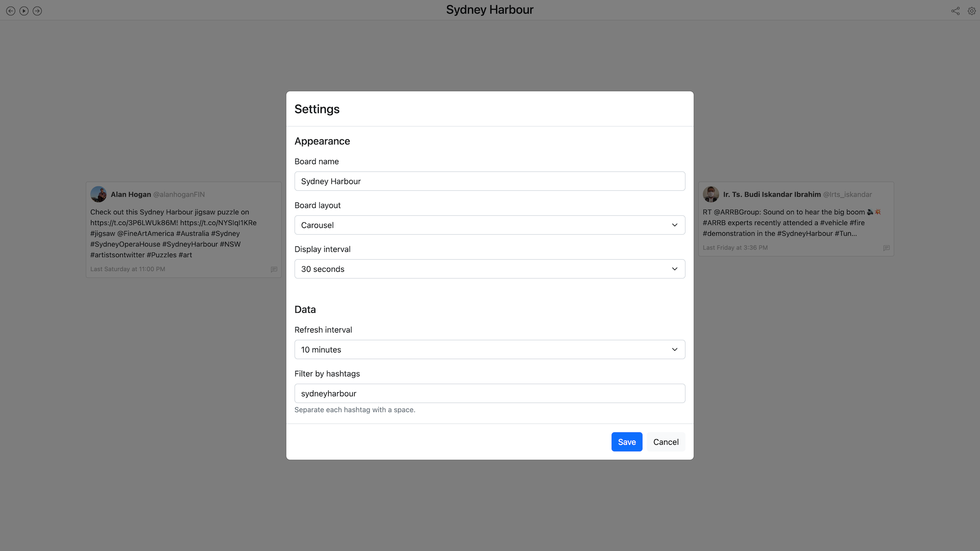Click comment icon on Budi Iskandar's tweet
The image size is (980, 551).
(886, 248)
